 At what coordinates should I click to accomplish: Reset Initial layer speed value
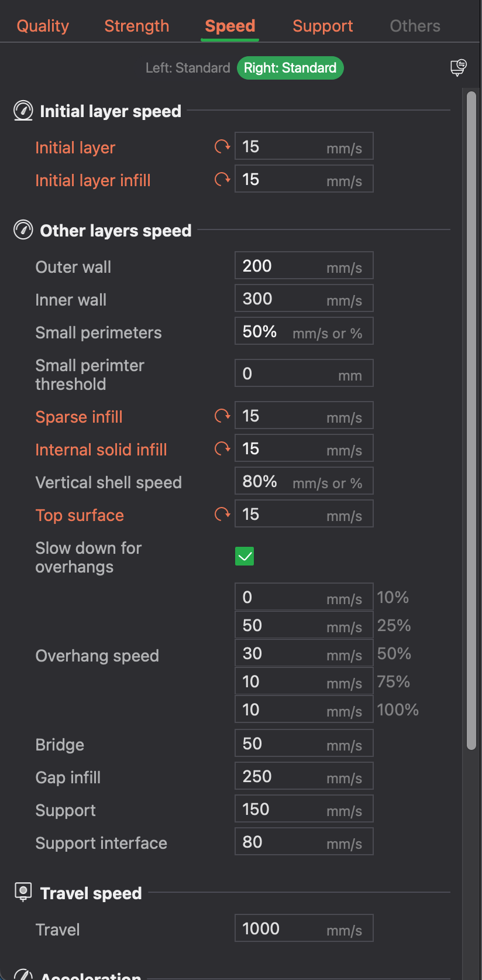pos(222,146)
